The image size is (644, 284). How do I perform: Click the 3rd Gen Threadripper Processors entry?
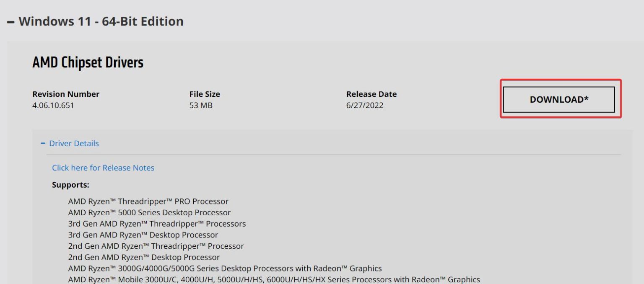tap(157, 224)
